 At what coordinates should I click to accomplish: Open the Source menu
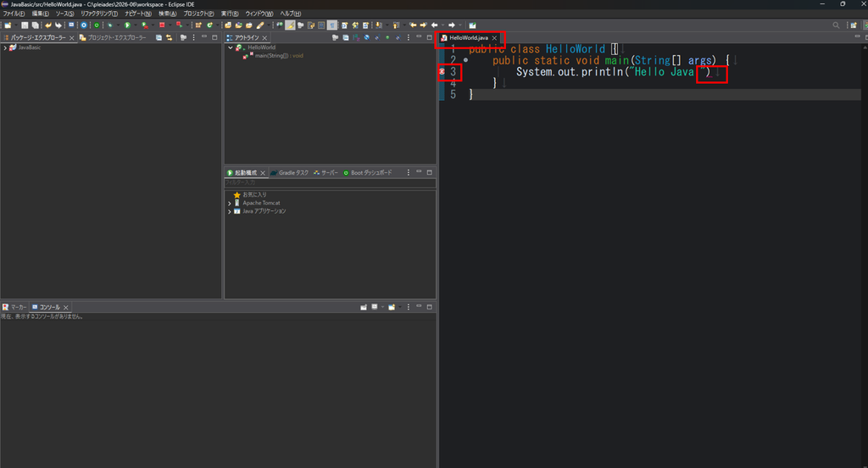coord(64,14)
